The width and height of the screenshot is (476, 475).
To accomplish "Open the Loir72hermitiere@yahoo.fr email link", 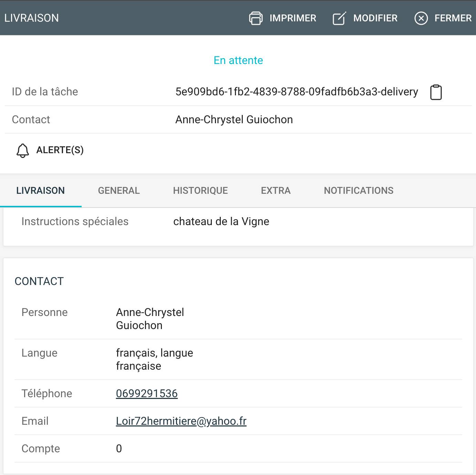I will pos(181,421).
